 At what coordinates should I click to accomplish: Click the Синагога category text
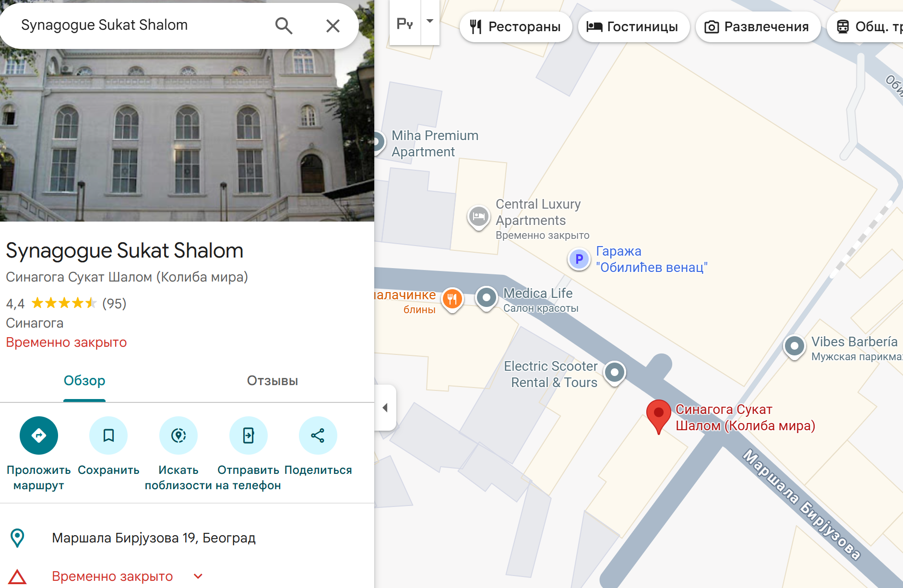[x=35, y=323]
